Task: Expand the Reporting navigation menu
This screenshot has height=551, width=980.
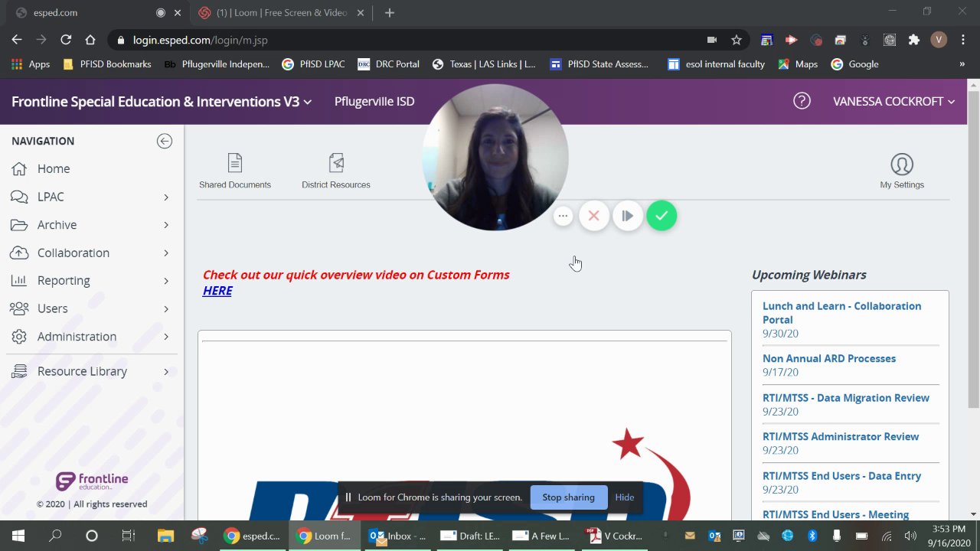Action: pos(92,281)
